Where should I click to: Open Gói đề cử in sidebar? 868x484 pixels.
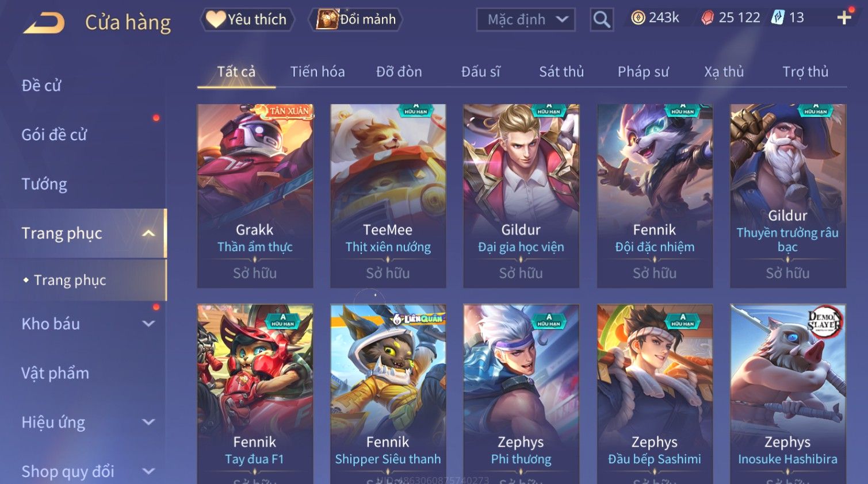54,135
